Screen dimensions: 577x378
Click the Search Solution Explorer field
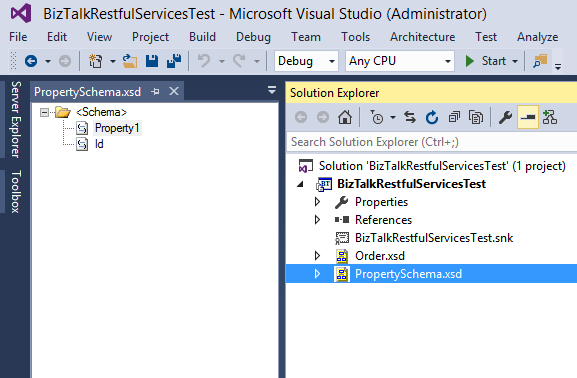[432, 142]
